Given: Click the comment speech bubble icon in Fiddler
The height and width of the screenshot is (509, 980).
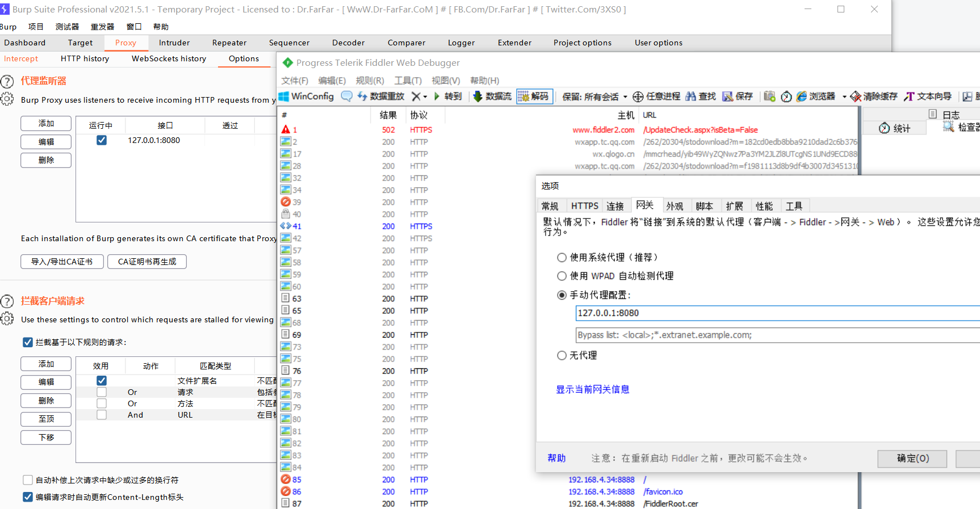Looking at the screenshot, I should tap(346, 96).
